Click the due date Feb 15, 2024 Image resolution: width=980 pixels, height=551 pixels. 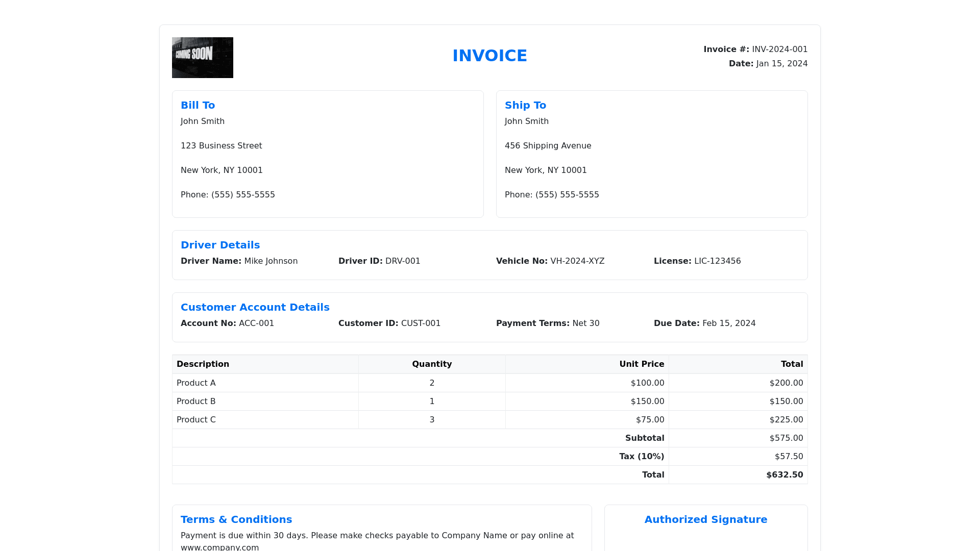[728, 323]
